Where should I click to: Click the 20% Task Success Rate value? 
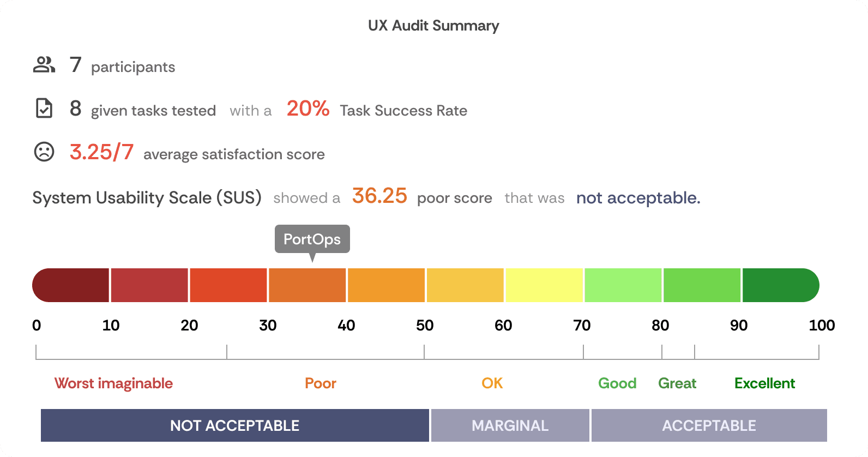(308, 109)
